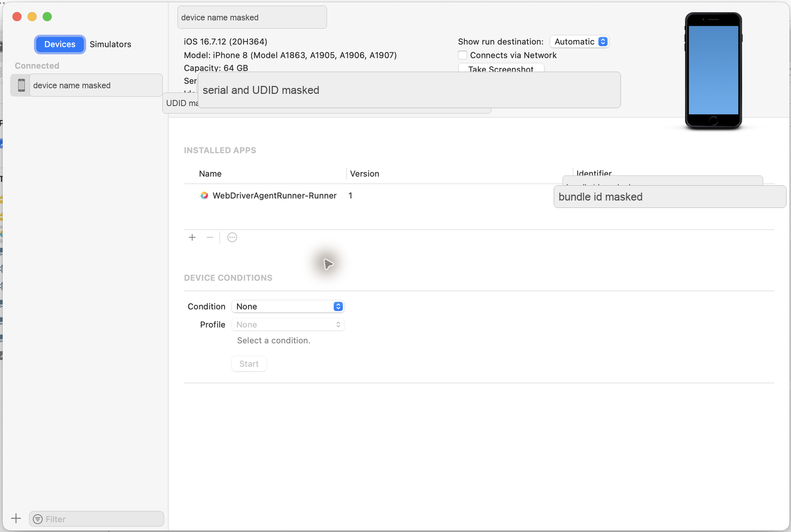The height and width of the screenshot is (532, 791).
Task: Focus the Filter field in sidebar
Action: 96,519
